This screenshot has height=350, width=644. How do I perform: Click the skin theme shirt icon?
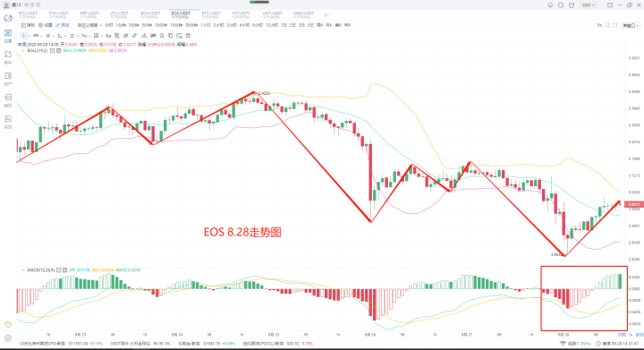point(572,5)
